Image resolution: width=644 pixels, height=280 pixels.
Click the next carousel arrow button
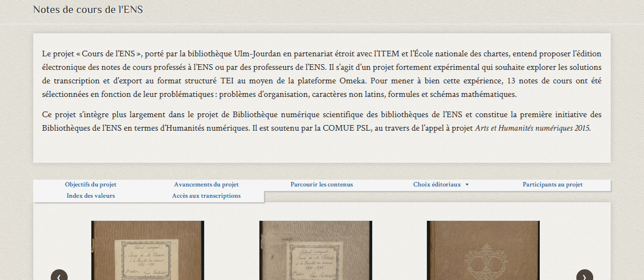[584, 275]
